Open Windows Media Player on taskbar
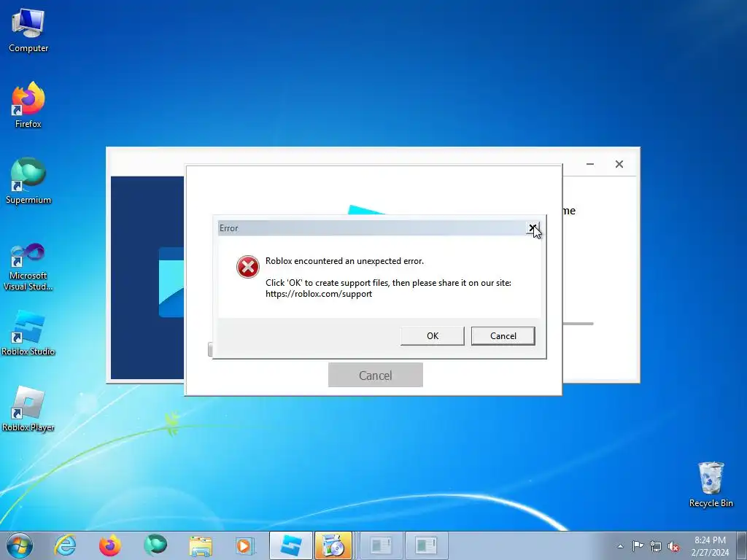747x560 pixels. pyautogui.click(x=245, y=545)
